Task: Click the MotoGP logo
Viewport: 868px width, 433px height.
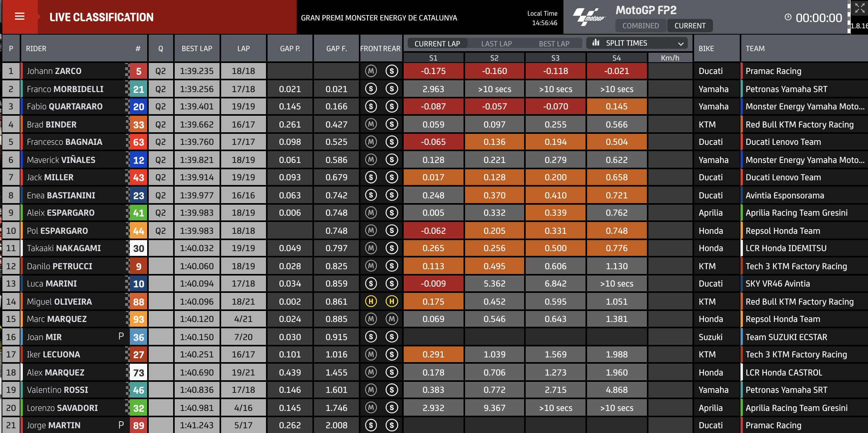Action: pyautogui.click(x=588, y=17)
